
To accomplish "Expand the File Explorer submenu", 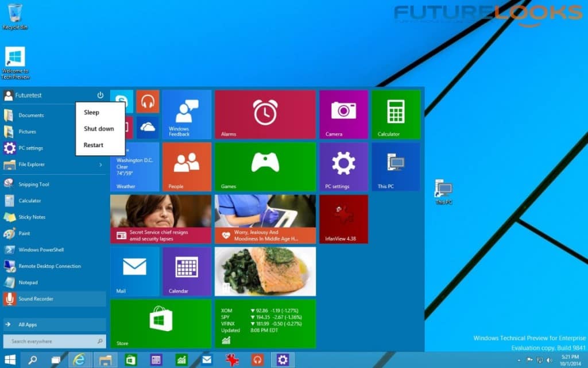I will pyautogui.click(x=100, y=164).
